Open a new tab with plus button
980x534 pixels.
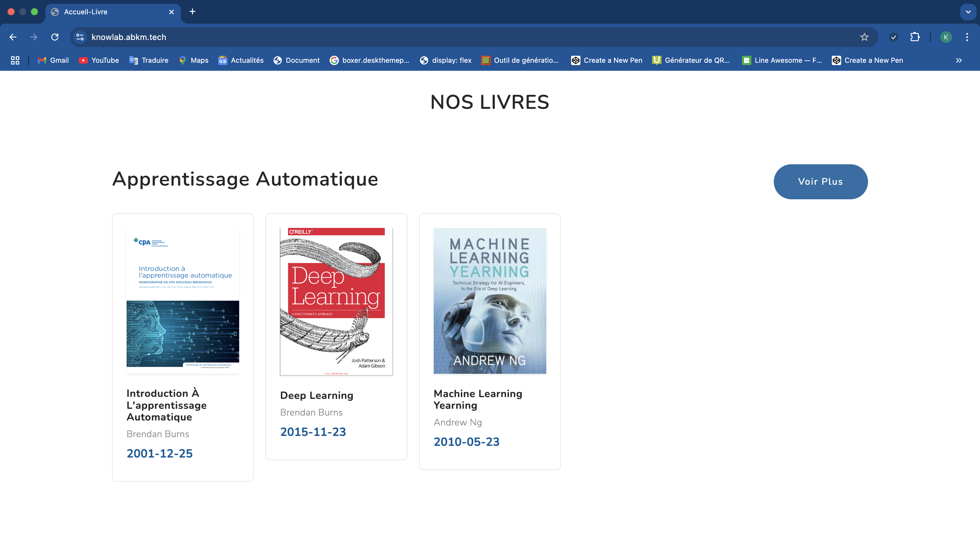coord(192,11)
